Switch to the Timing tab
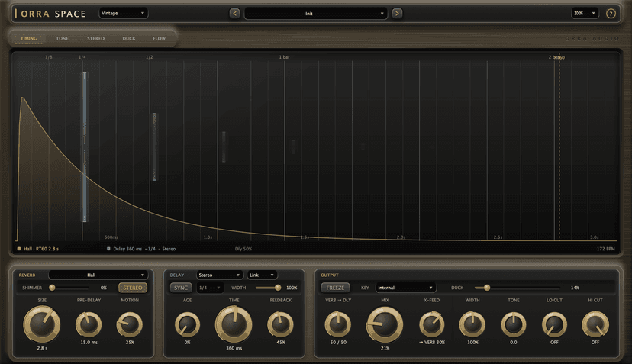 coord(28,38)
